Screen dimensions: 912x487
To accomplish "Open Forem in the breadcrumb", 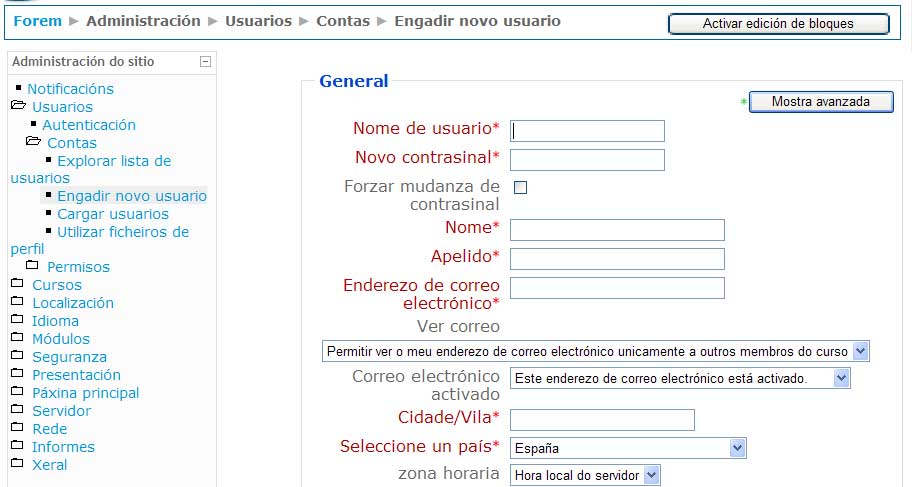I will click(x=37, y=20).
